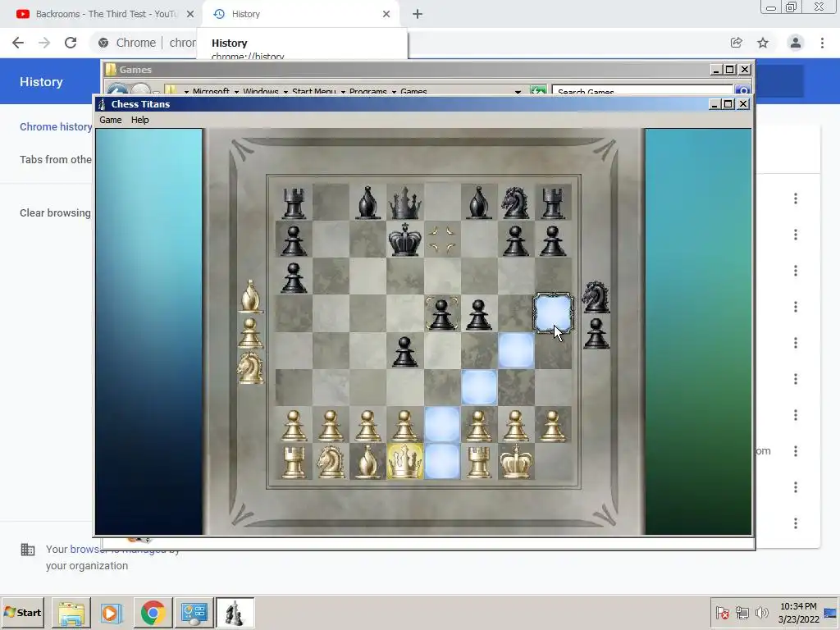Click the captured white knight beside the board

(250, 368)
